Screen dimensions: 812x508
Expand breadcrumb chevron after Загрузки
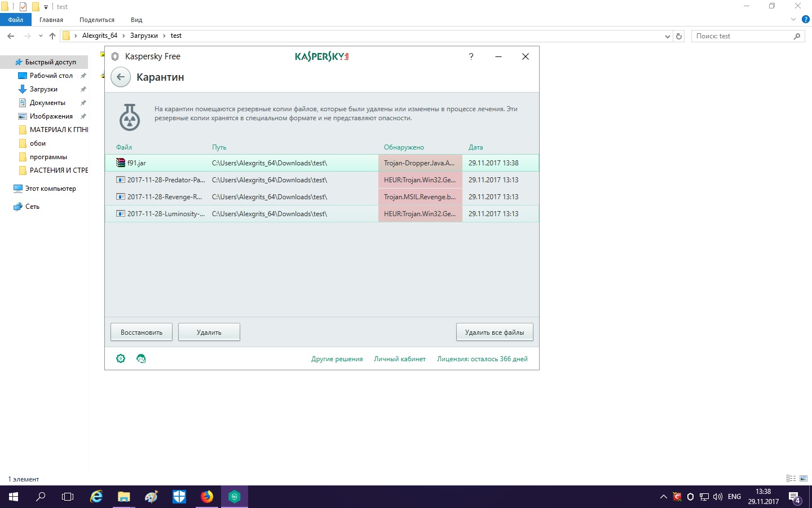click(x=164, y=36)
